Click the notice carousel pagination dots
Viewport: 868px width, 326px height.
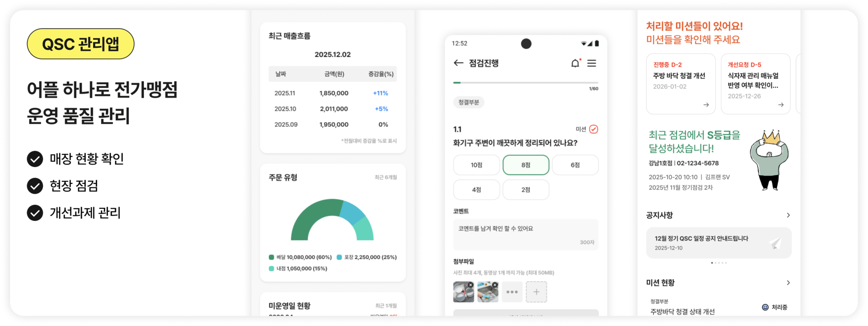tap(719, 263)
